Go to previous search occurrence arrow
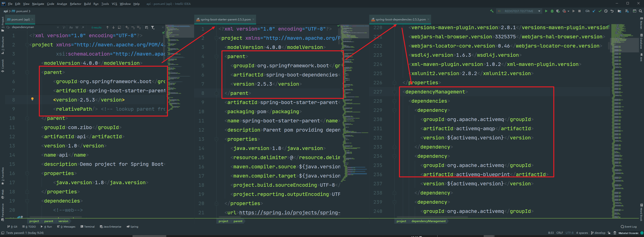The height and width of the screenshot is (237, 644). point(107,28)
